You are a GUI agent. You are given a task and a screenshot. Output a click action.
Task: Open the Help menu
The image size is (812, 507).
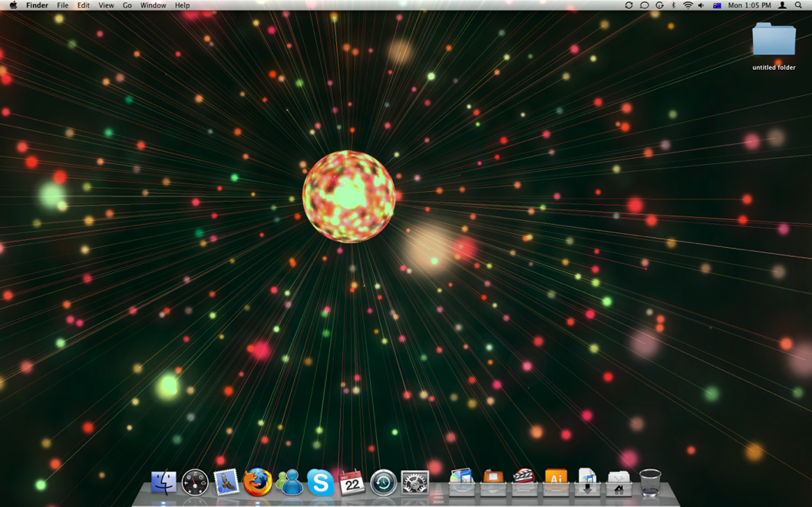183,5
